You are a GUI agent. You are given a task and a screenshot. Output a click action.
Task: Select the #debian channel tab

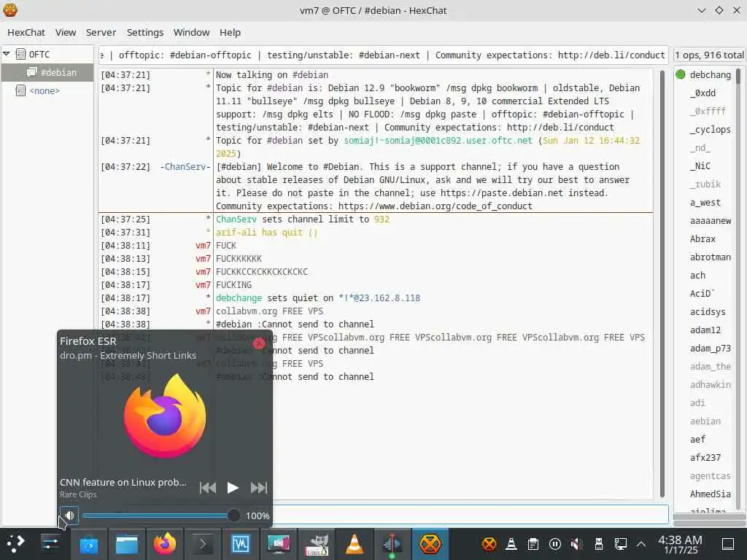coord(47,72)
